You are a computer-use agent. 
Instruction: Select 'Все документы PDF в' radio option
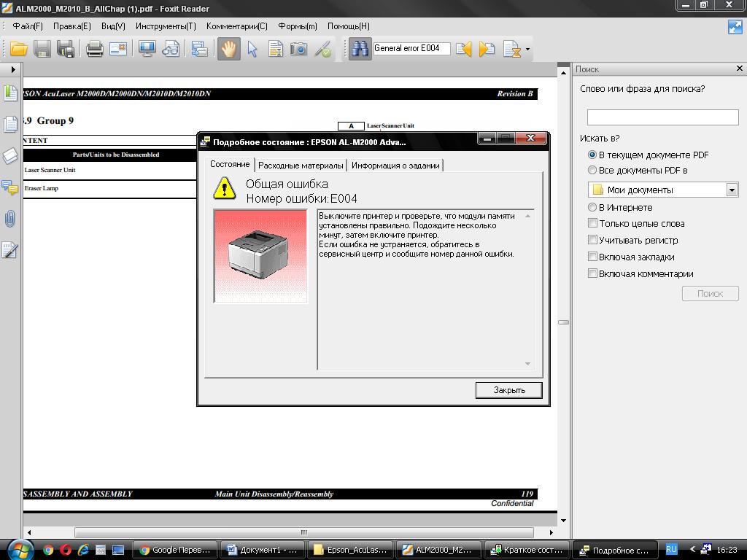tap(592, 171)
